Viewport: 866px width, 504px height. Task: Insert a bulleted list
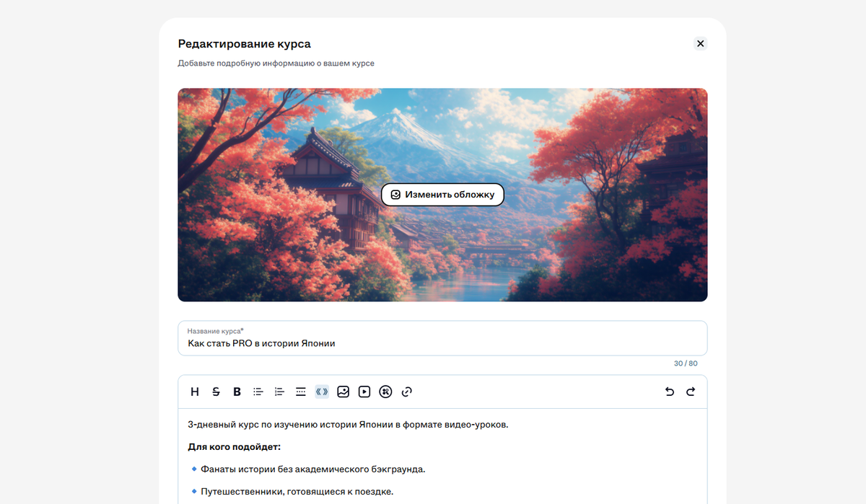click(x=258, y=392)
